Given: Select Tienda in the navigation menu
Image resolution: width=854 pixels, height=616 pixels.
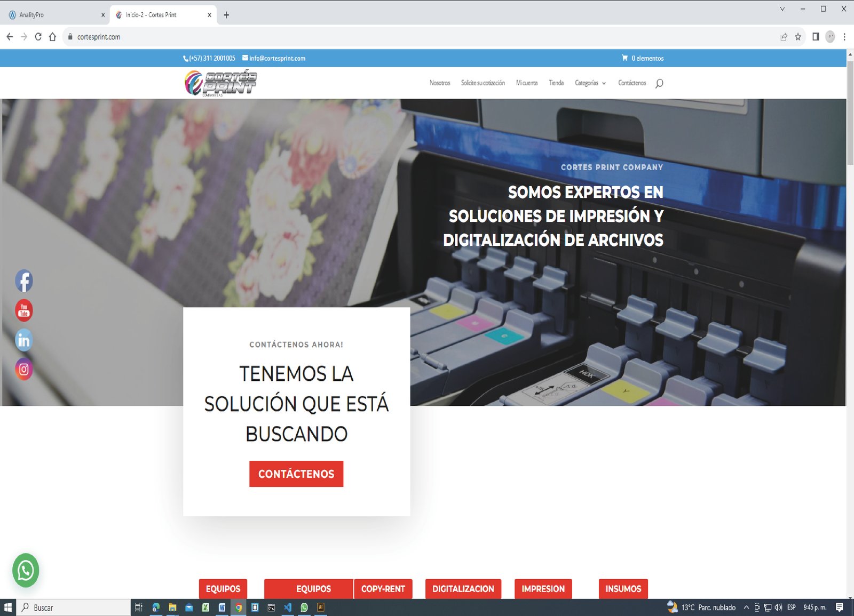Looking at the screenshot, I should (556, 83).
